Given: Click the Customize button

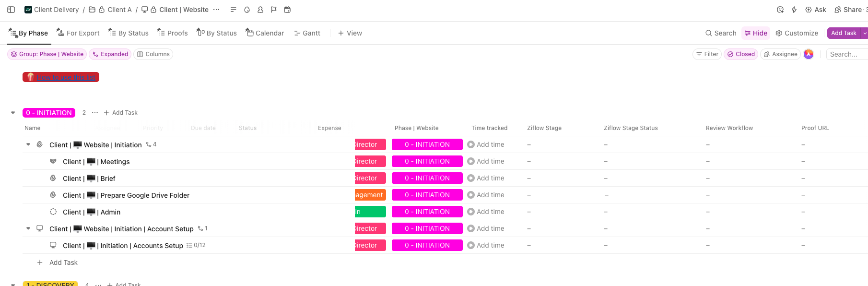Looking at the screenshot, I should [x=797, y=33].
